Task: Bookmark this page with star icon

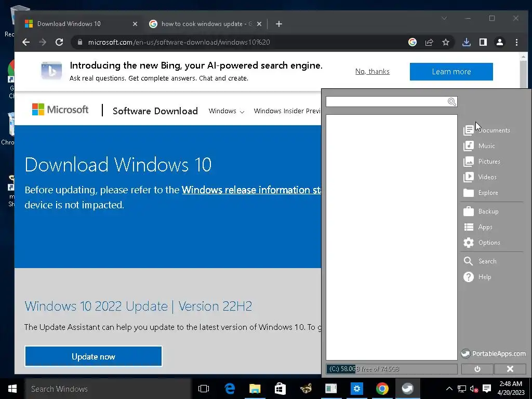Action: [445, 42]
